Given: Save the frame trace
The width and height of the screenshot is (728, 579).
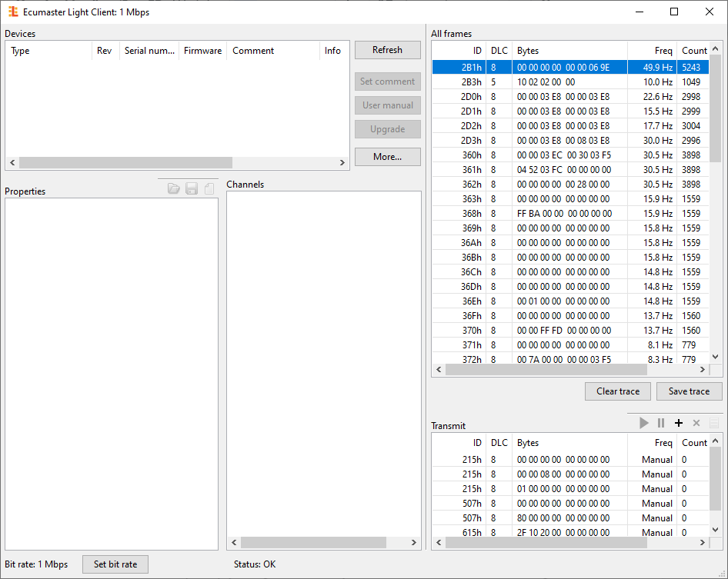Looking at the screenshot, I should coord(690,391).
